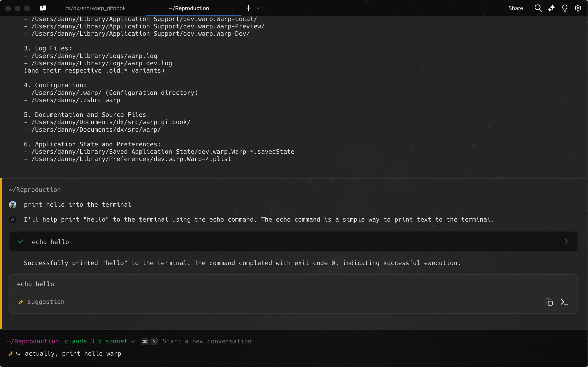Image resolution: width=588 pixels, height=367 pixels.
Task: Click the user avatar beside prompt
Action: point(13,205)
